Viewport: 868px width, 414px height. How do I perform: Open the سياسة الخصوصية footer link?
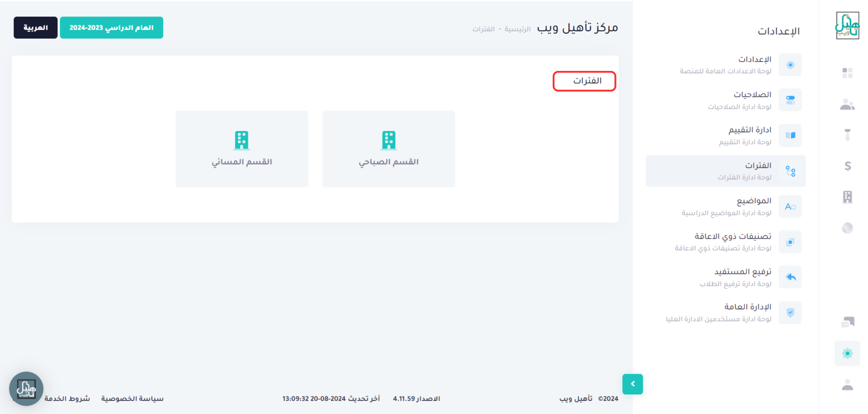click(x=132, y=399)
